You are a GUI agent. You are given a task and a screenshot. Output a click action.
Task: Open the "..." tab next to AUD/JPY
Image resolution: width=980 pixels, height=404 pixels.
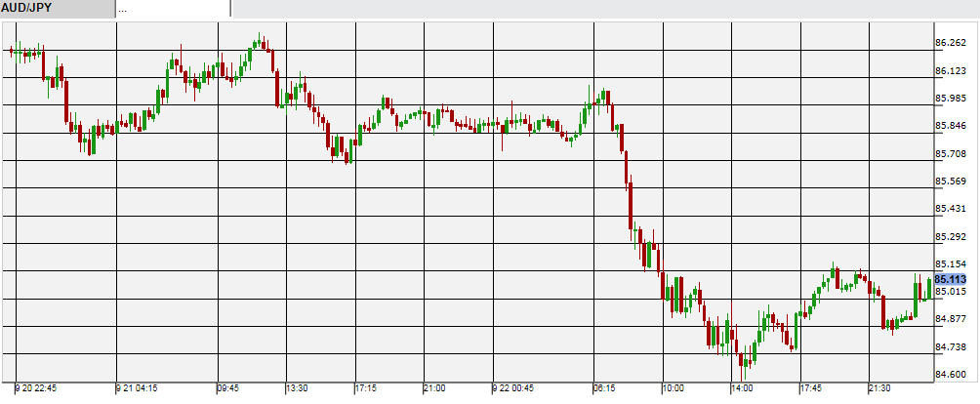(173, 8)
